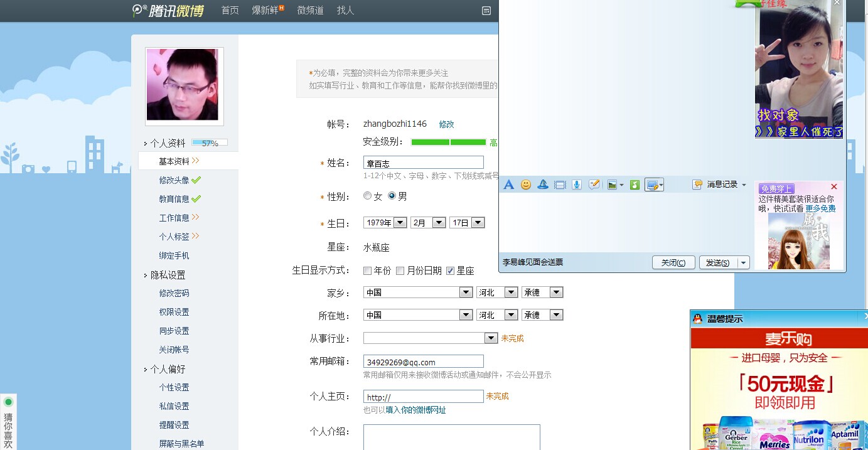Click the 57% profile completion progress bar
The width and height of the screenshot is (868, 450).
tap(210, 143)
